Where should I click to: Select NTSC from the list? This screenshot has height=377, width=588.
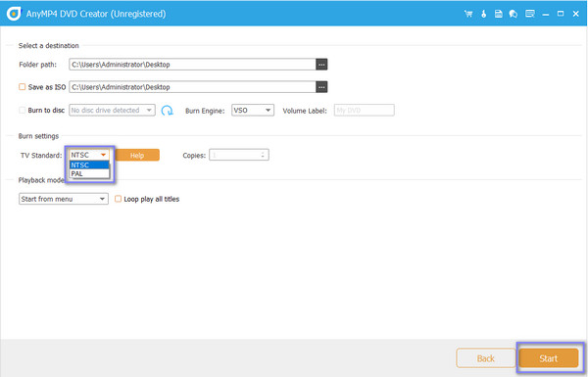point(89,165)
